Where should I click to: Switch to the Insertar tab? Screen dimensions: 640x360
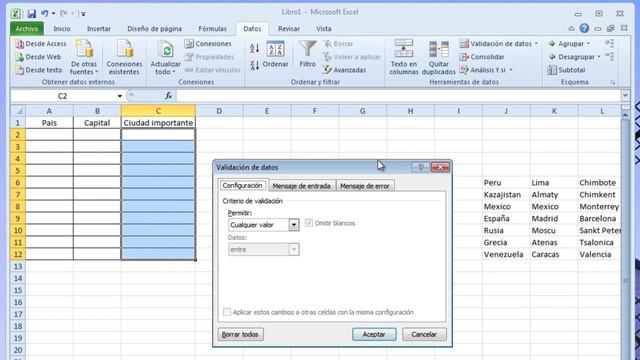(99, 29)
